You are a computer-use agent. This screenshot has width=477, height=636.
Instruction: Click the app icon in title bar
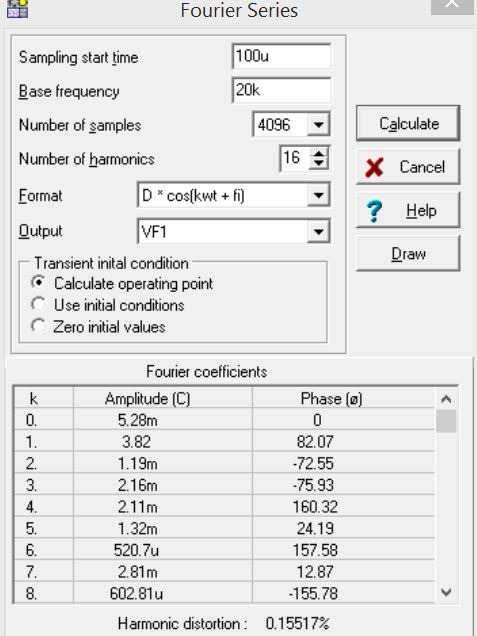click(x=17, y=9)
